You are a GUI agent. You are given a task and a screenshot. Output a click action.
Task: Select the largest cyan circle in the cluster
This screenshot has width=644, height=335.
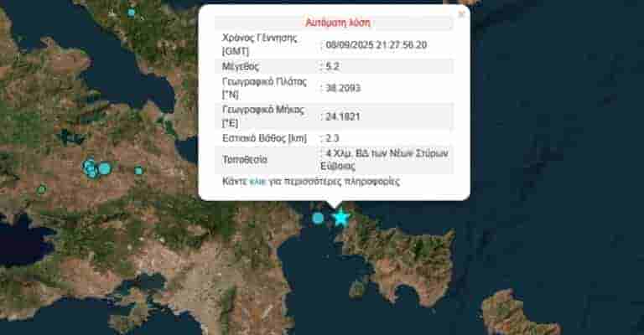coord(105,168)
